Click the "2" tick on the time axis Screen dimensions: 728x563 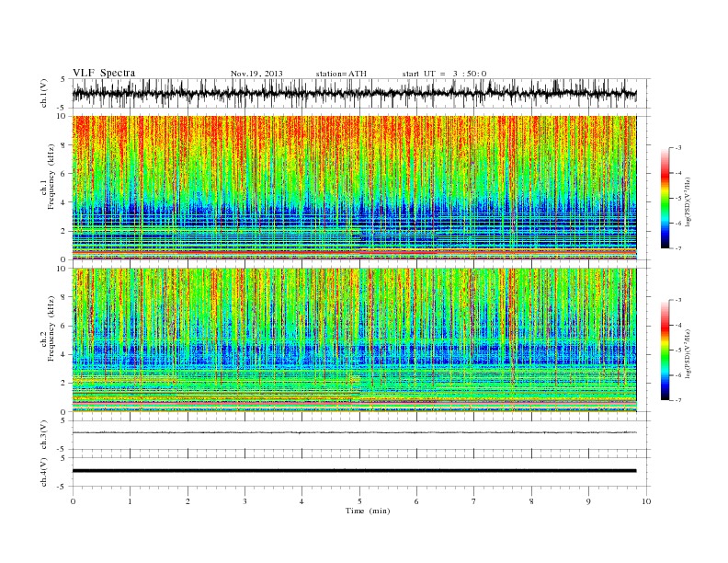pyautogui.click(x=188, y=501)
